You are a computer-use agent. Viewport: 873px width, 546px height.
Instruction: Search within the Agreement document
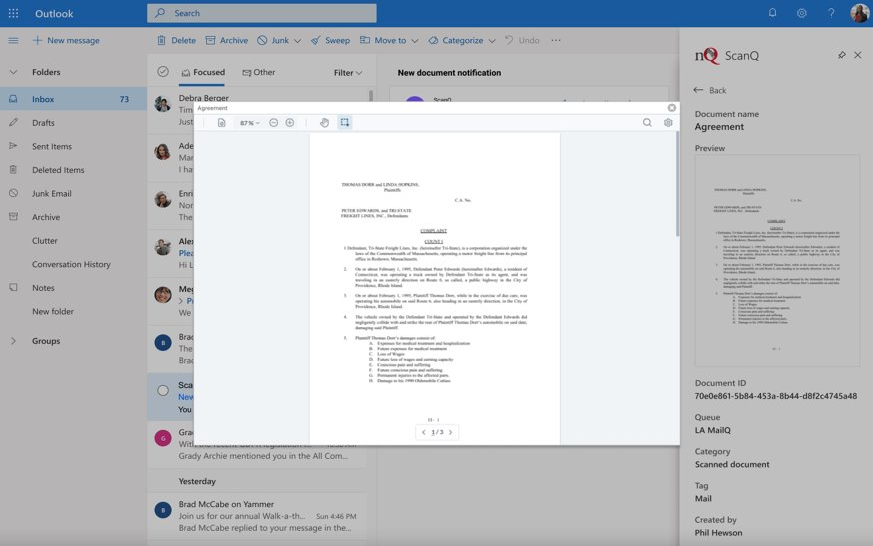(x=647, y=122)
